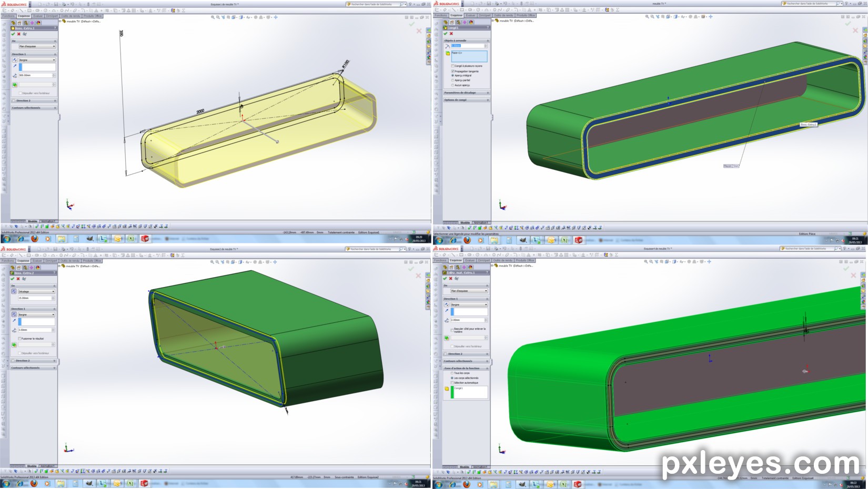Image resolution: width=868 pixels, height=489 pixels.
Task: Select Tous les corps radio button
Action: 452,373
